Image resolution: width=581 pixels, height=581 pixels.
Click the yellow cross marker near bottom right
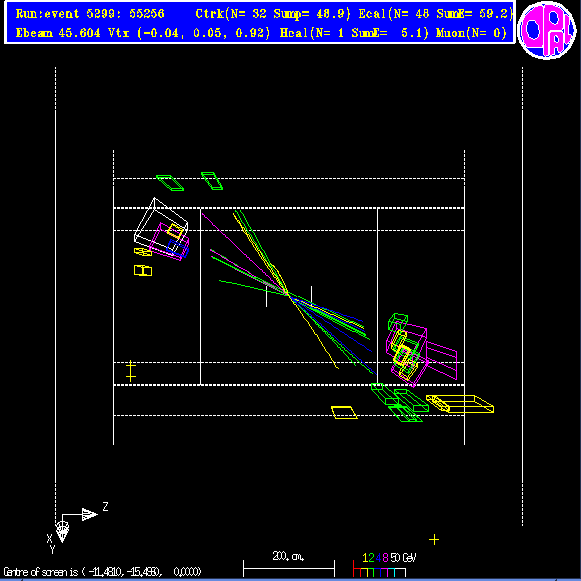click(434, 540)
